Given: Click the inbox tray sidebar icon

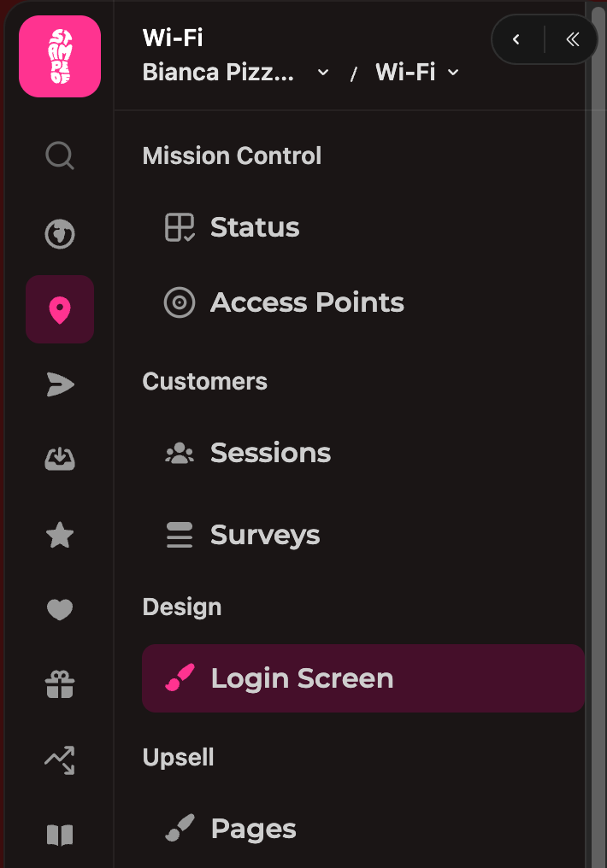Looking at the screenshot, I should coord(60,460).
